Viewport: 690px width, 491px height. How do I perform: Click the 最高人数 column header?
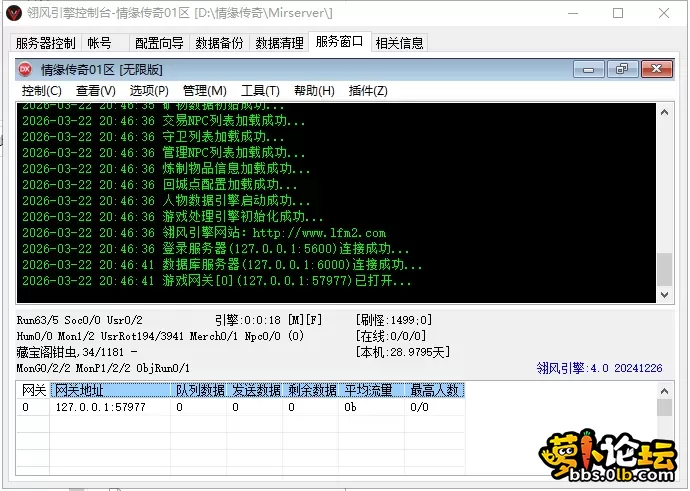(434, 390)
